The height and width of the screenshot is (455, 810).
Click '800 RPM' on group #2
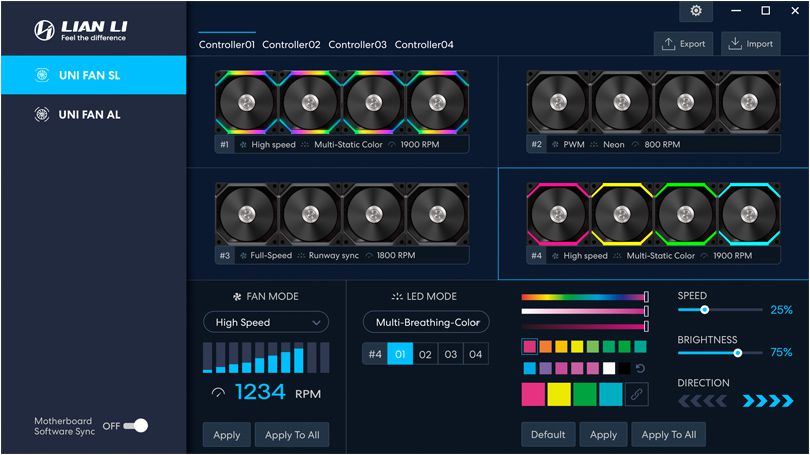(x=662, y=145)
